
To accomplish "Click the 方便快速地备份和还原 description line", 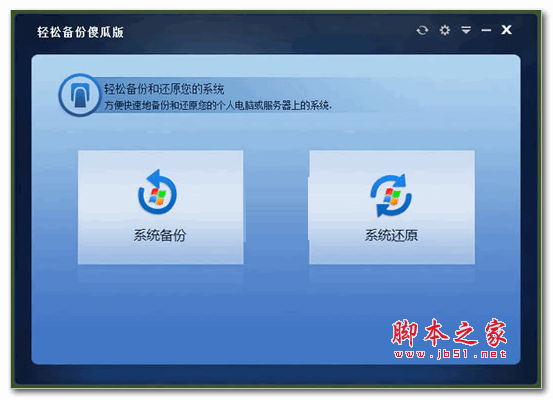I will point(218,105).
